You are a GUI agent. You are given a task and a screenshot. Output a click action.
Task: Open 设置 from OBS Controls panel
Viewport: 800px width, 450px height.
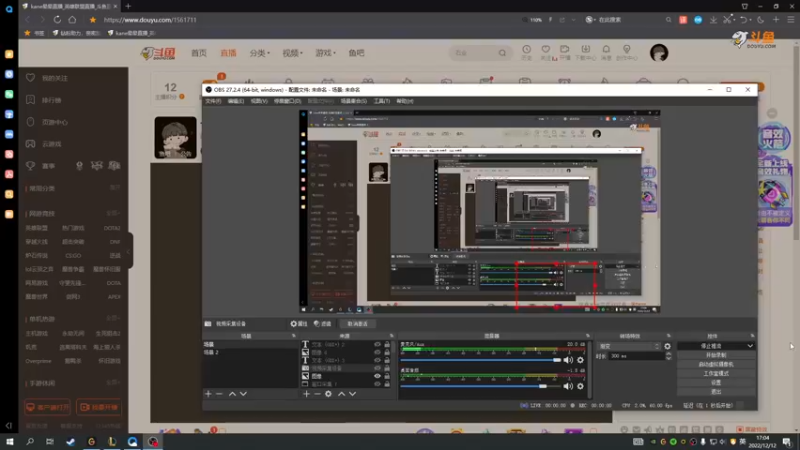pyautogui.click(x=716, y=383)
